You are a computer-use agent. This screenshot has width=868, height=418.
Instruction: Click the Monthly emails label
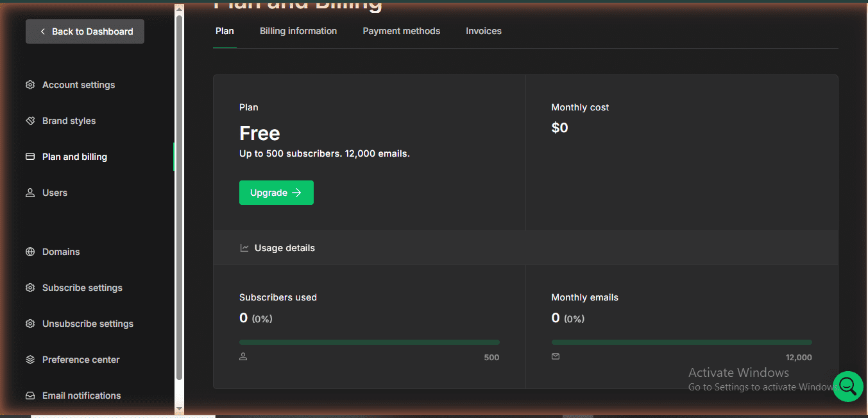pyautogui.click(x=585, y=297)
